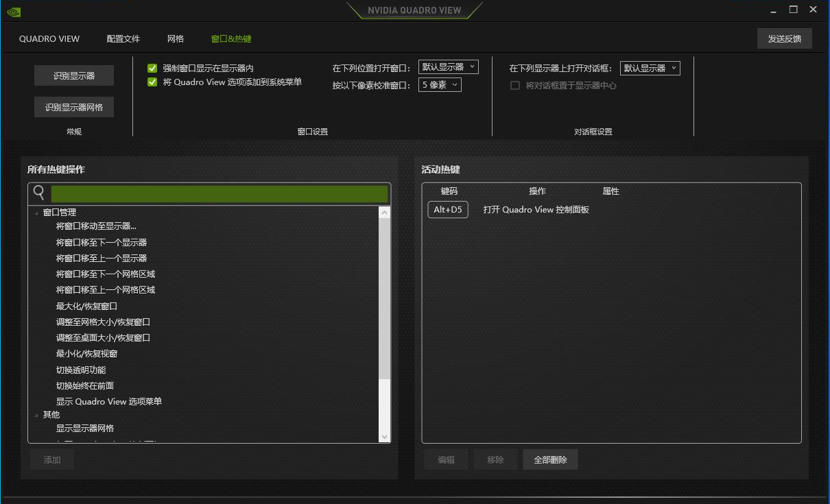Select the Alt+D5 active hotkey entry
This screenshot has width=830, height=504.
pos(447,209)
